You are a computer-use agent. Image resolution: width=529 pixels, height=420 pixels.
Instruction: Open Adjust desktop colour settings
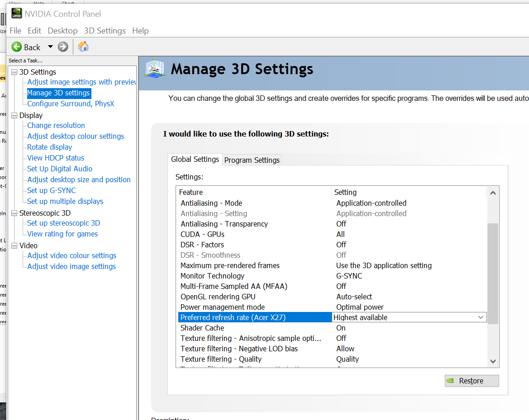tap(76, 136)
